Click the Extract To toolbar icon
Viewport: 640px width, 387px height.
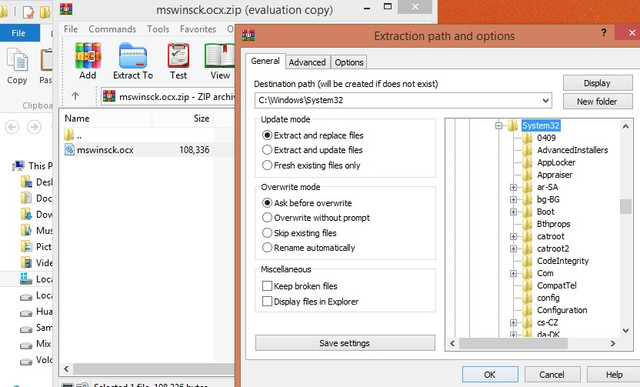(133, 56)
